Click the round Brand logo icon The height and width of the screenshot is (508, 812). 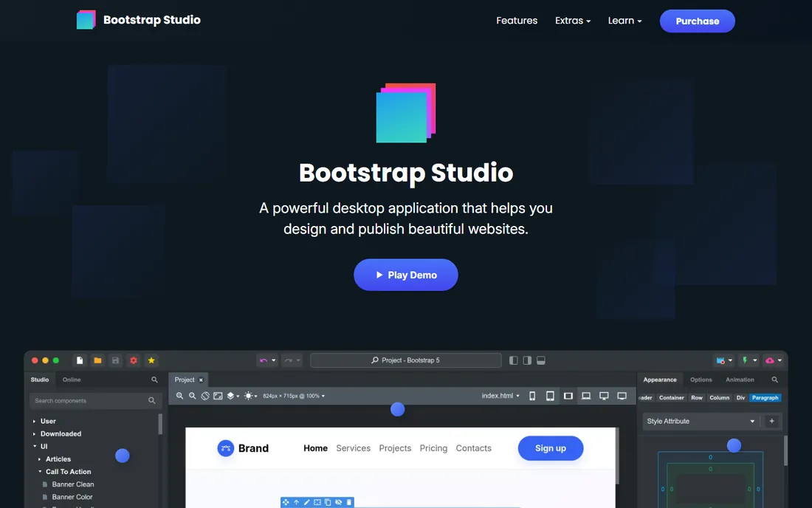click(x=225, y=448)
